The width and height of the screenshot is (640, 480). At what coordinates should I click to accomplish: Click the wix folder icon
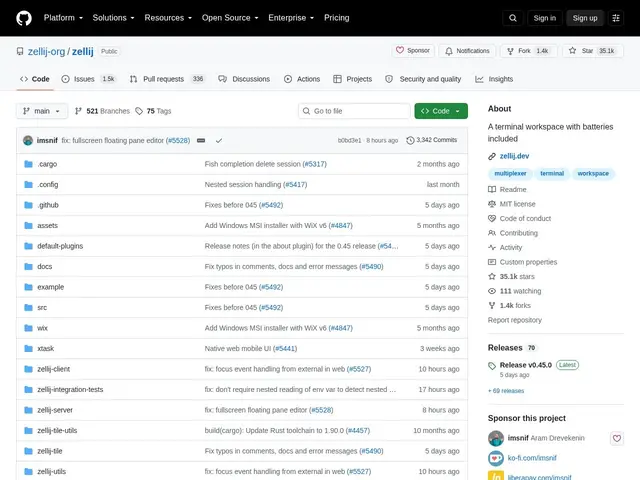(28, 328)
